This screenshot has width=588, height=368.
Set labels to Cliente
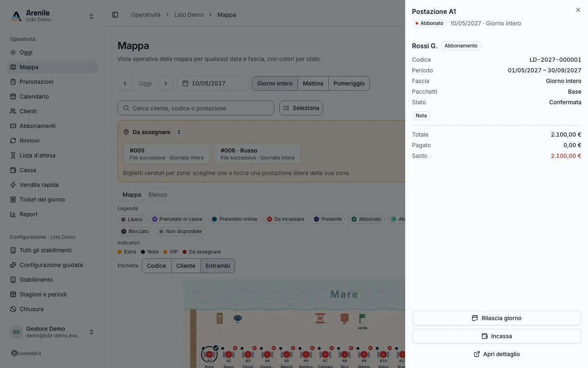186,266
